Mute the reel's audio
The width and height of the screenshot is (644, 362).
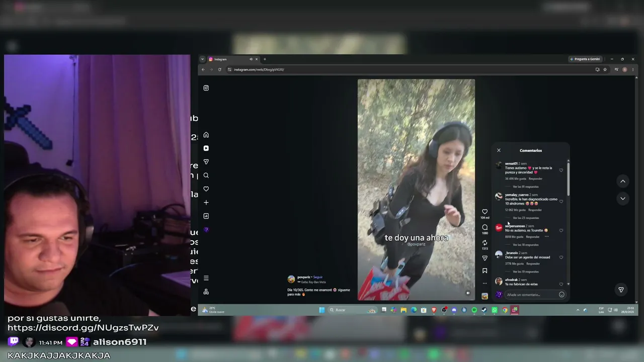[468, 293]
